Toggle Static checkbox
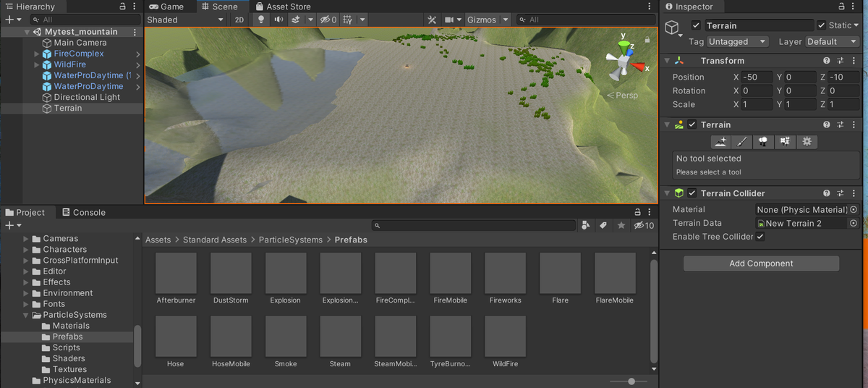This screenshot has width=868, height=388. (x=821, y=25)
